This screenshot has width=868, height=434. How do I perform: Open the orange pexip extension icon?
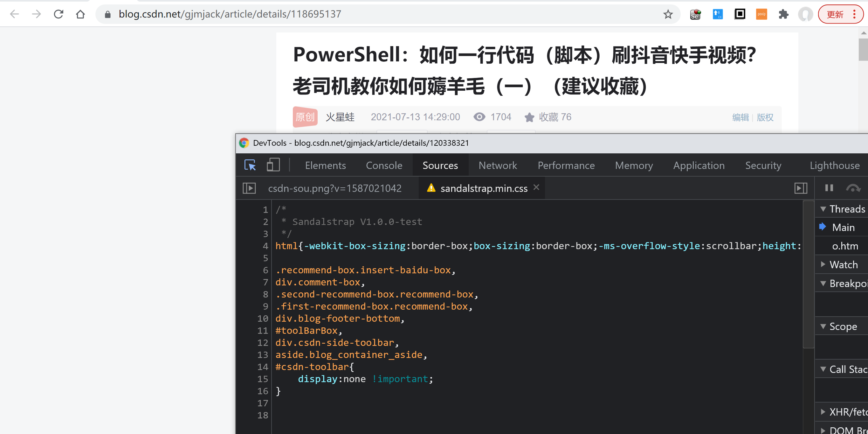point(761,14)
